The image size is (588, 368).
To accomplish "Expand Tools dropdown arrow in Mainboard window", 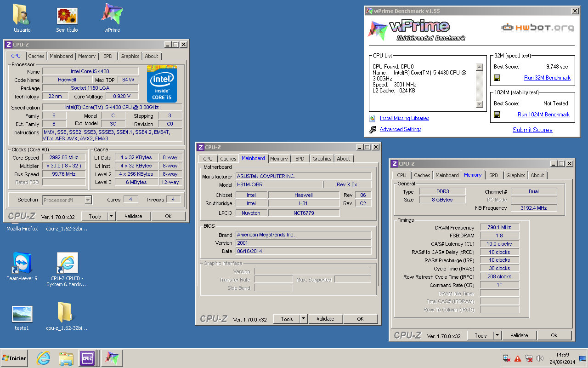I will click(x=303, y=319).
